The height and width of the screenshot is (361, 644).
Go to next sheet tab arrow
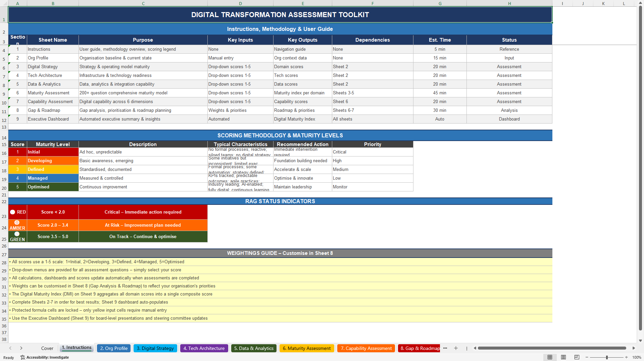[x=21, y=348]
